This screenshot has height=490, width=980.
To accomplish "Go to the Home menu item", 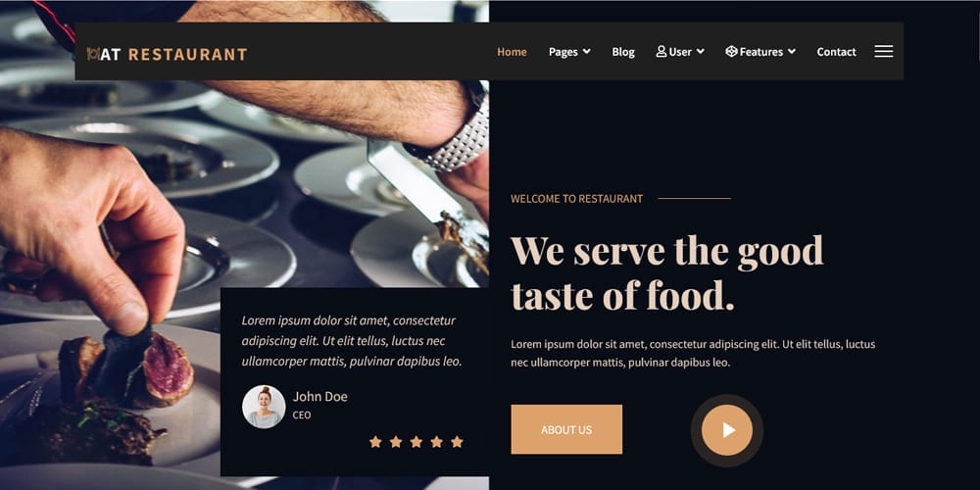I will [512, 52].
